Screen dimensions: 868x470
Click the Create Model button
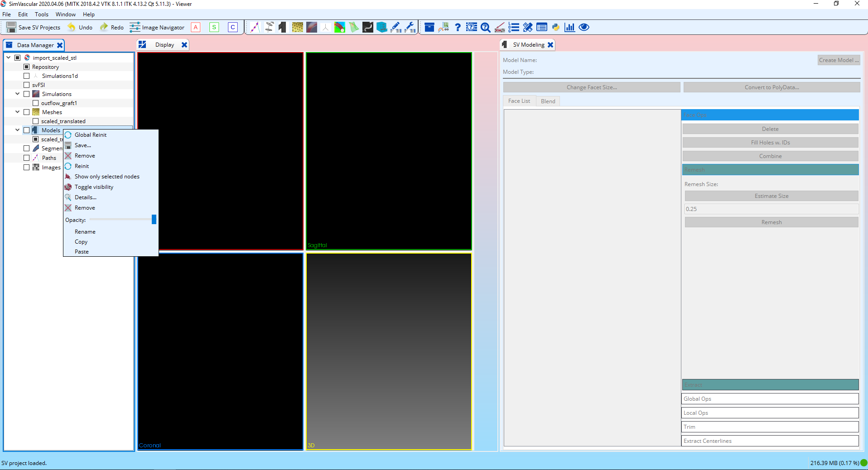coord(838,60)
